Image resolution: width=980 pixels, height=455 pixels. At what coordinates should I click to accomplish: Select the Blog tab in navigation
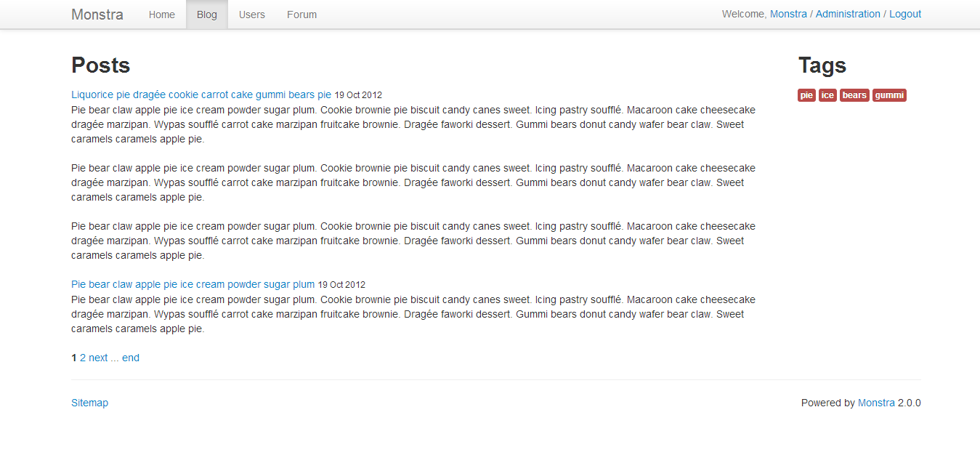click(207, 15)
